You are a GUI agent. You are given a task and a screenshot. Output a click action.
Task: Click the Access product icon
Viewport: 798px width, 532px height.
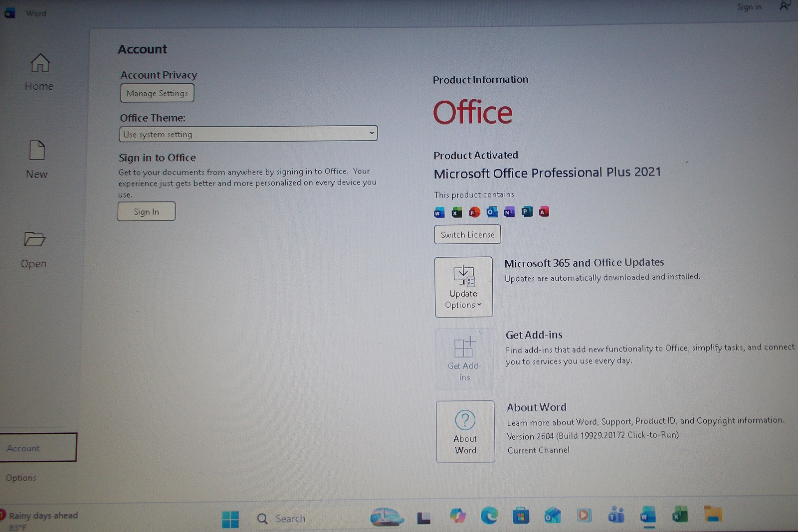(x=544, y=211)
